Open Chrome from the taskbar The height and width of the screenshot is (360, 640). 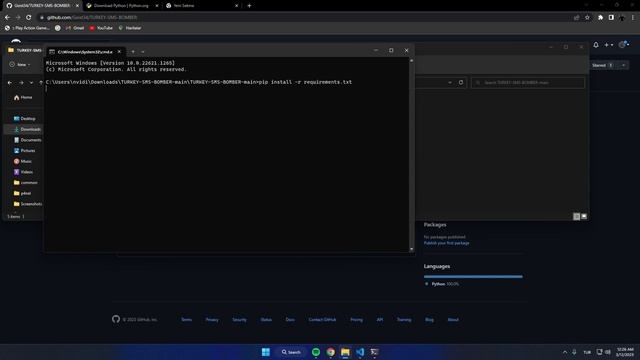[331, 352]
